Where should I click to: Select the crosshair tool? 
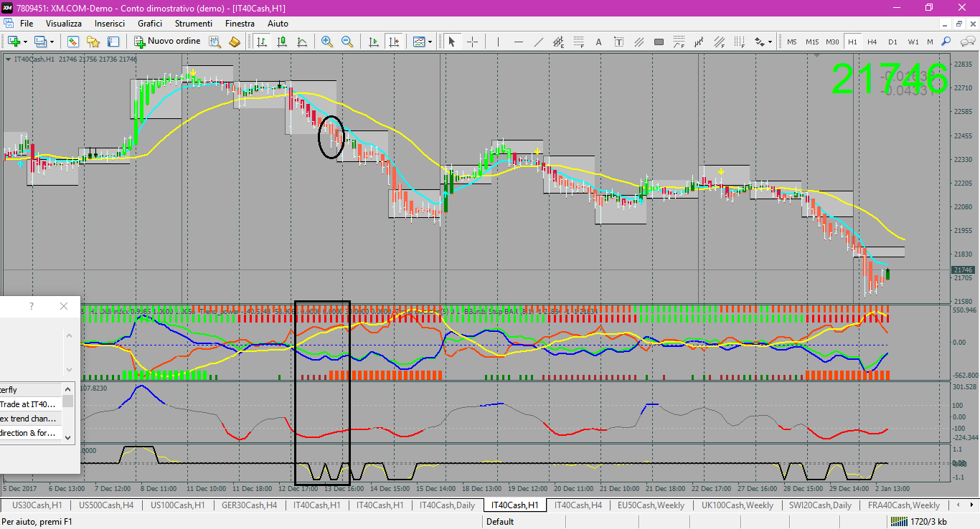click(472, 42)
